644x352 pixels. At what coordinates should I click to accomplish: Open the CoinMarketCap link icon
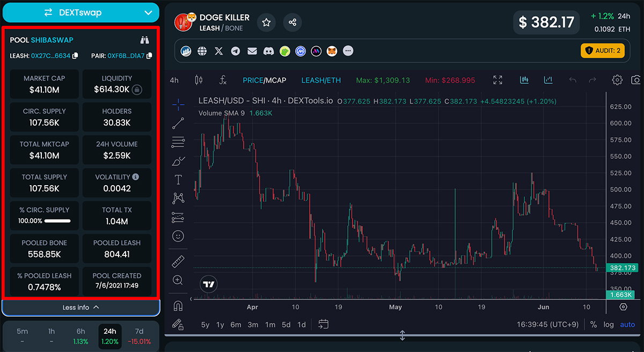coord(301,51)
